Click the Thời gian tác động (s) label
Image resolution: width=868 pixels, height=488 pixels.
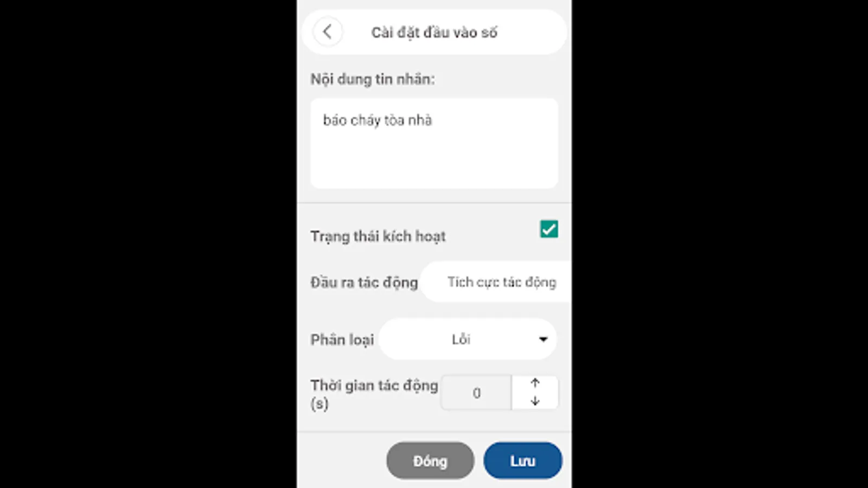pos(374,394)
